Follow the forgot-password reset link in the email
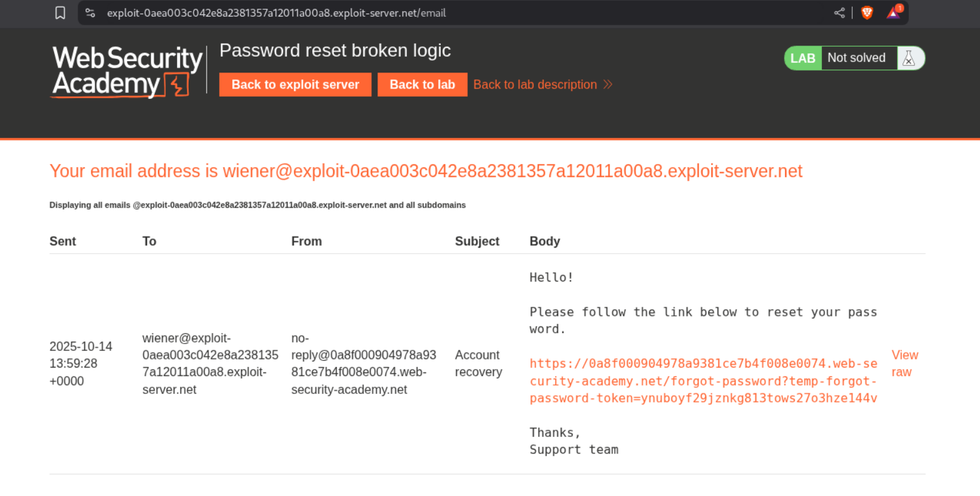The width and height of the screenshot is (980, 496). [703, 381]
